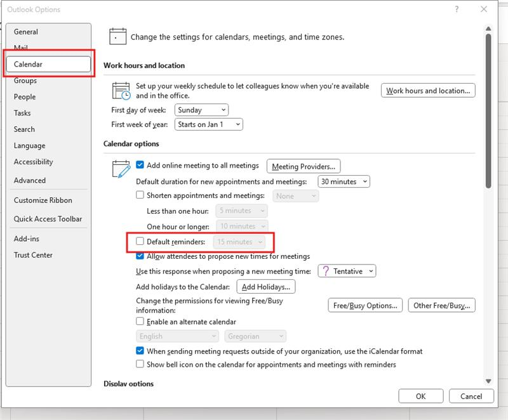Click the vertical scrollbar thumb

tap(488, 111)
